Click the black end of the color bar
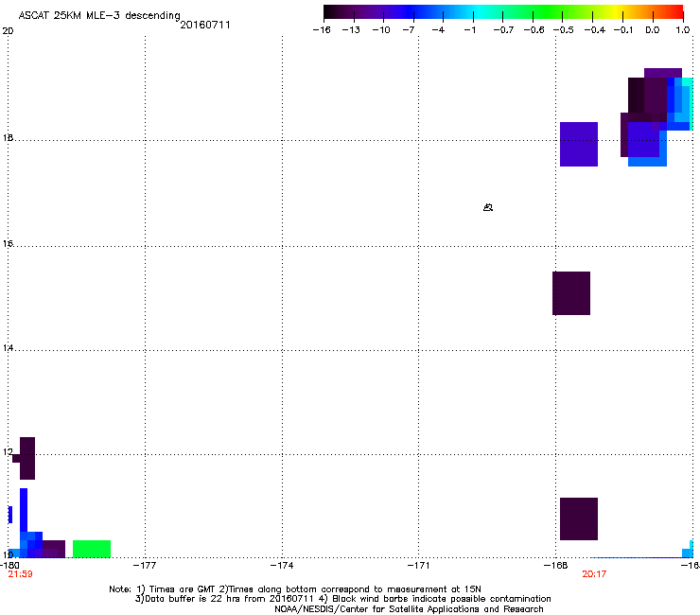Viewport: 700px width, 615px height. (331, 11)
